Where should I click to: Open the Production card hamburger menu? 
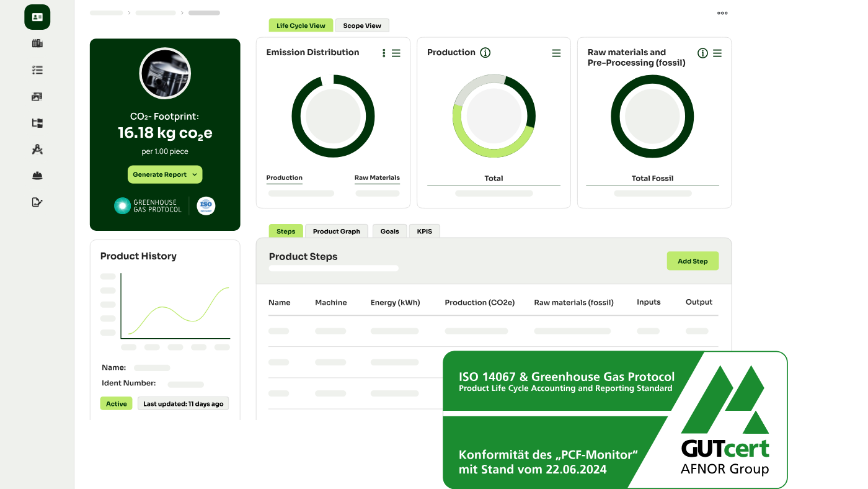click(x=556, y=53)
